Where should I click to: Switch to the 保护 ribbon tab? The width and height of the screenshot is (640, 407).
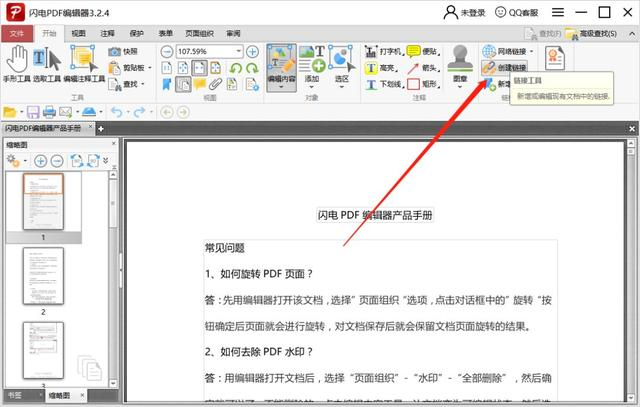coord(136,33)
